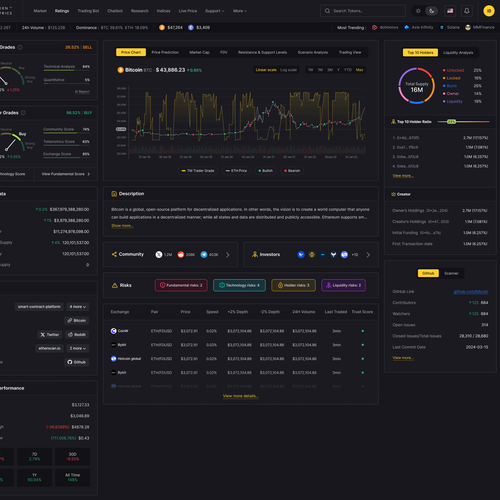The height and width of the screenshot is (500, 500).
Task: Click the X/Twitter community icon
Action: (x=159, y=255)
